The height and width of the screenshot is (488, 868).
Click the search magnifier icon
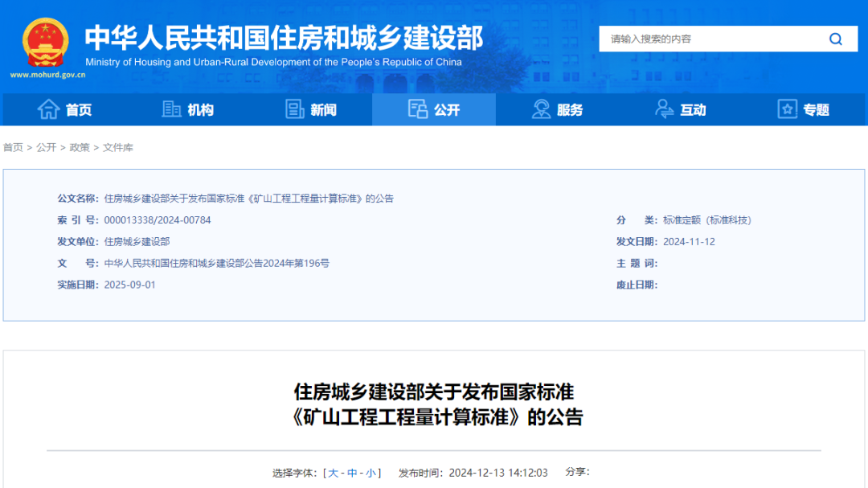pos(836,38)
